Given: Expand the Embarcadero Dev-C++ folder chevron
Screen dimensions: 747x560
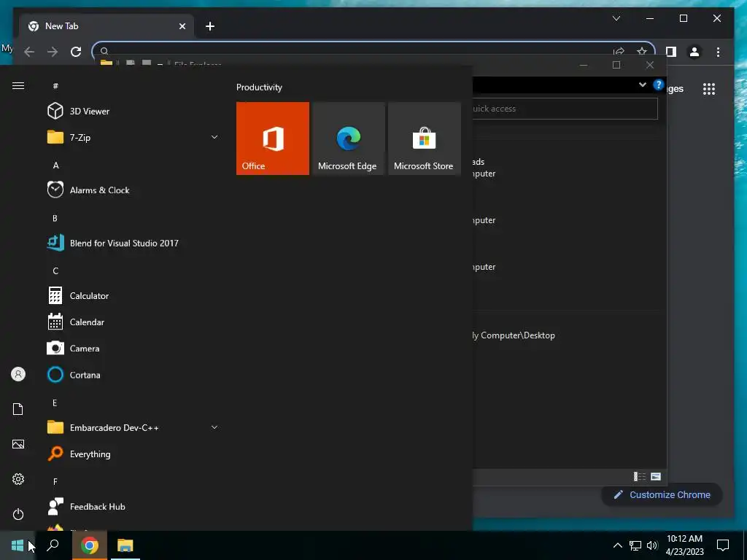Looking at the screenshot, I should tap(214, 427).
